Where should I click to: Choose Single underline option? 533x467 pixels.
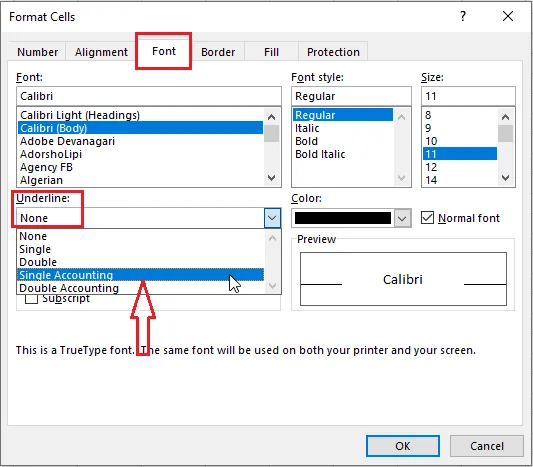(140, 249)
